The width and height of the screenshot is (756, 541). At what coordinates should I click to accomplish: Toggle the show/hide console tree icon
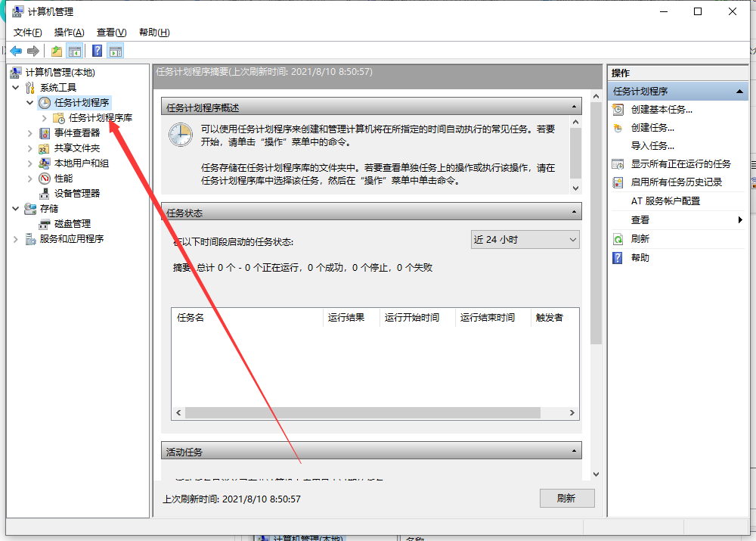pos(75,51)
